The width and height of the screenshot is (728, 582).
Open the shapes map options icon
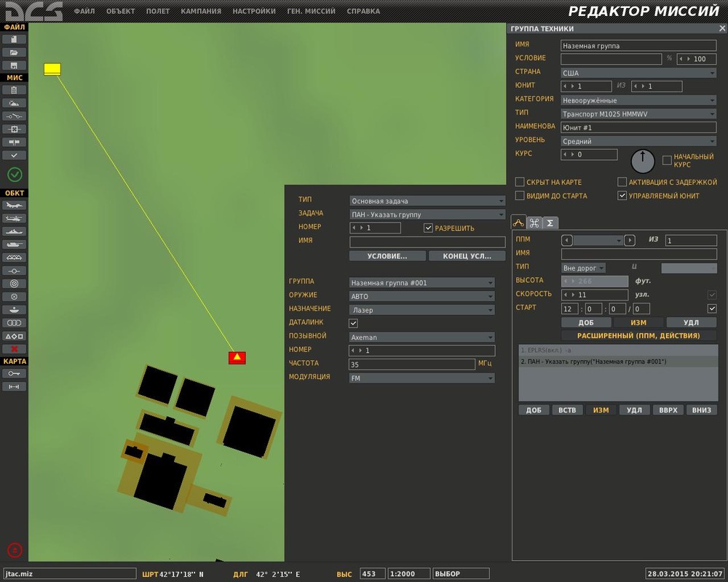pyautogui.click(x=14, y=336)
